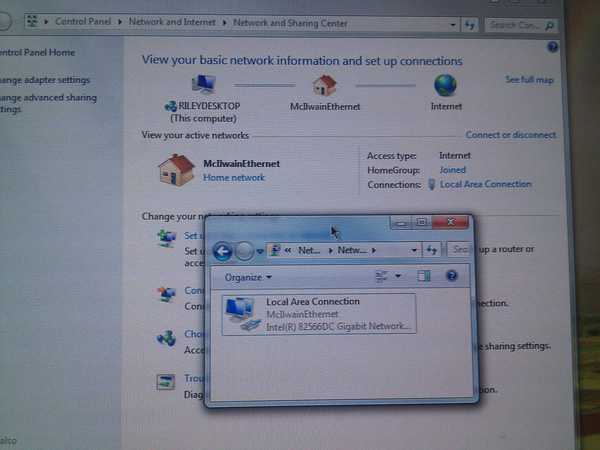
Task: Expand the arrow after Control Panel breadcrumb
Action: (x=120, y=22)
